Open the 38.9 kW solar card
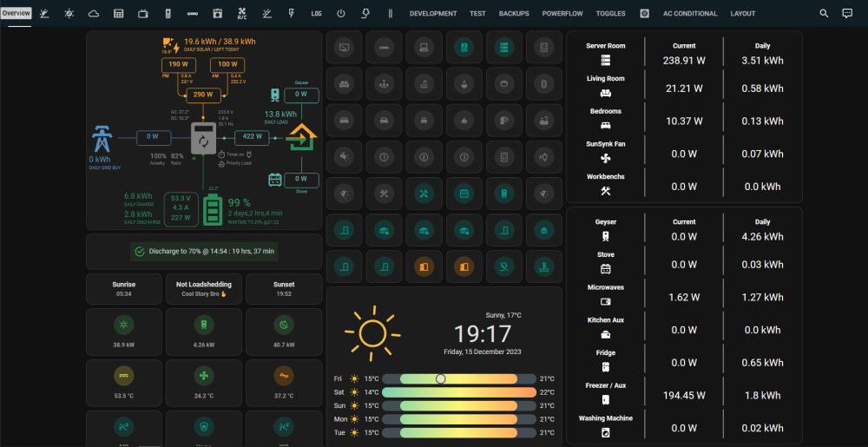 point(124,332)
